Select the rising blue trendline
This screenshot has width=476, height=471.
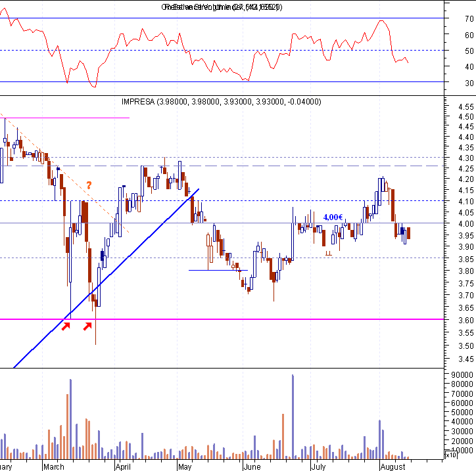click(107, 278)
